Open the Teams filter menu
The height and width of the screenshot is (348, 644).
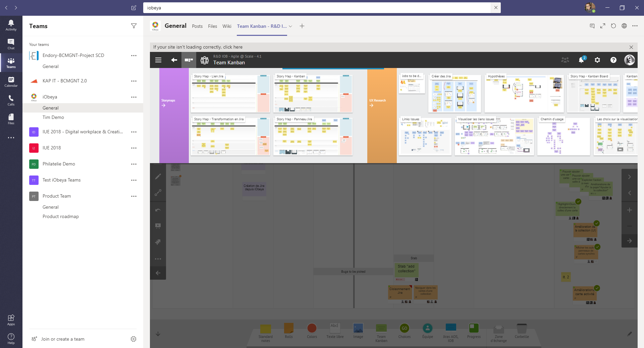(134, 26)
